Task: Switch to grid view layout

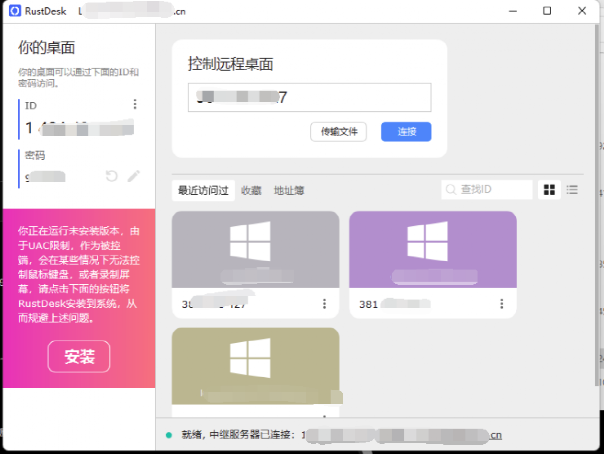Action: pos(549,189)
